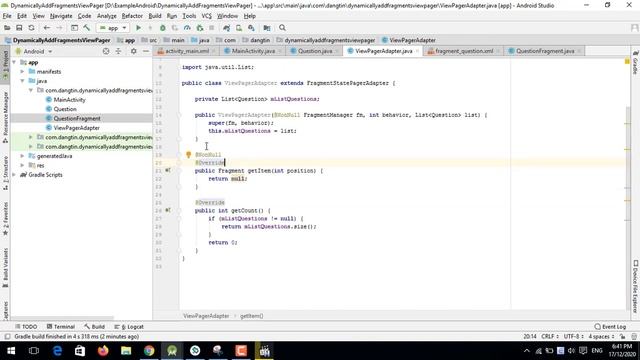Image resolution: width=640 pixels, height=360 pixels.
Task: Open the File menu
Action: tap(7, 16)
